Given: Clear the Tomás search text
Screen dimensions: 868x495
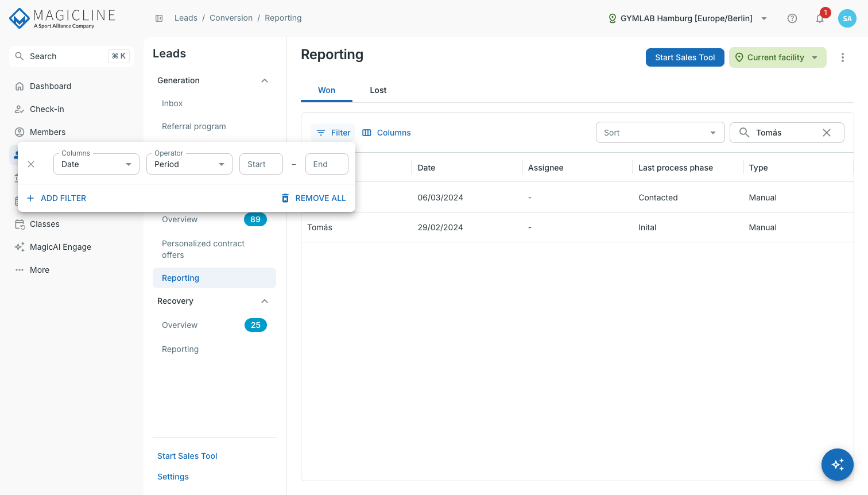Looking at the screenshot, I should pos(827,133).
